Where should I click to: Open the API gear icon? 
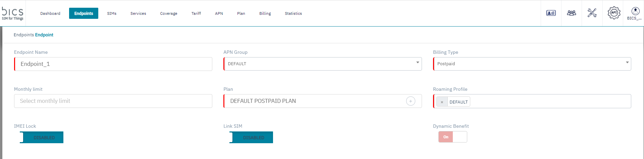614,13
